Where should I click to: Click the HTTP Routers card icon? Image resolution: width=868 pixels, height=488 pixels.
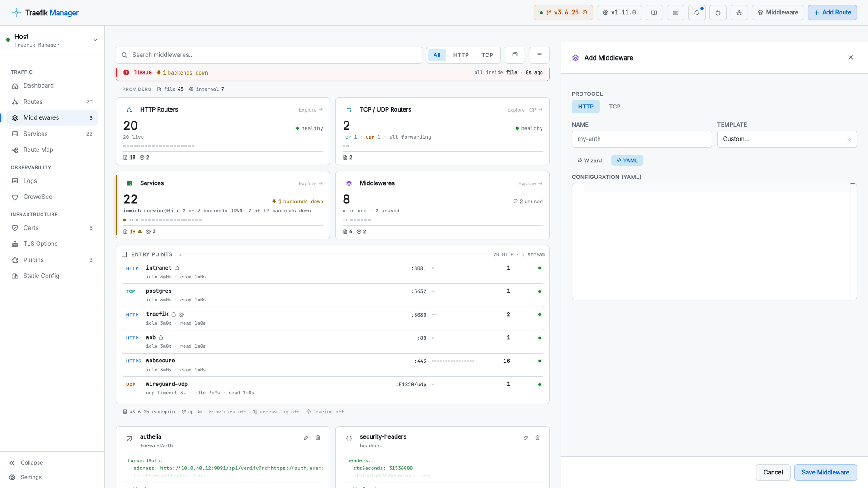coord(129,110)
